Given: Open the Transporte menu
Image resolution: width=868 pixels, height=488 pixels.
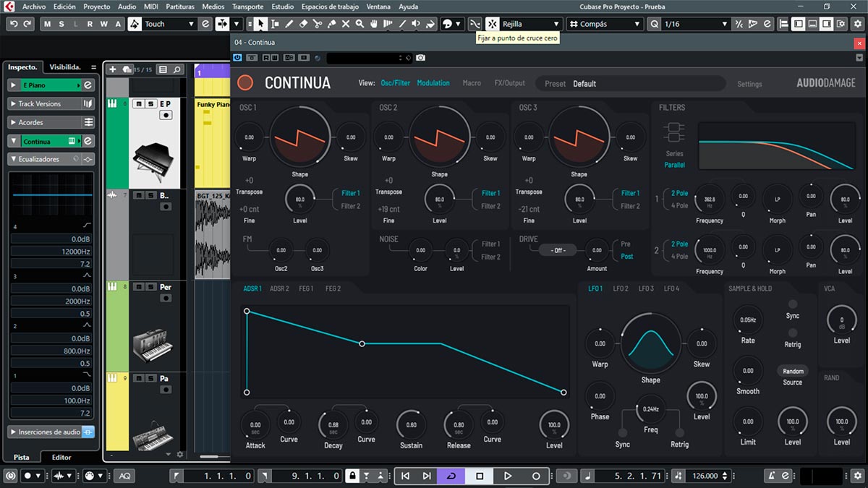Looking at the screenshot, I should click(247, 7).
